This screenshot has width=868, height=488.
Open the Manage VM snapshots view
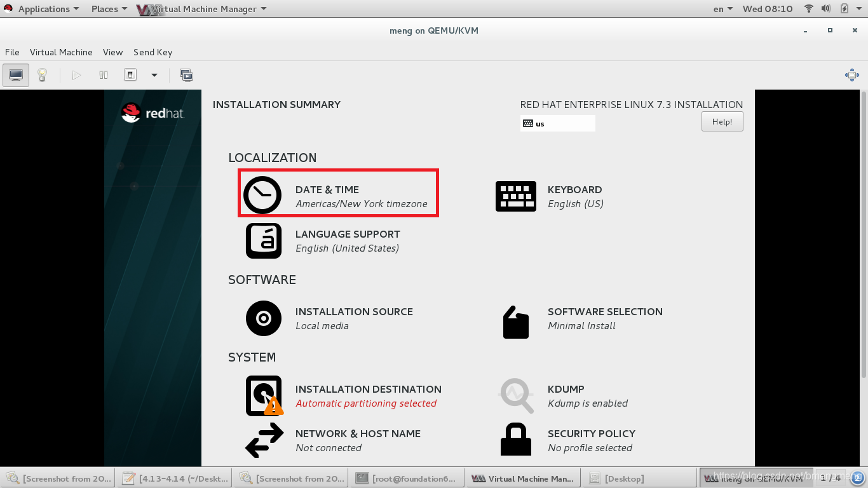(x=186, y=75)
